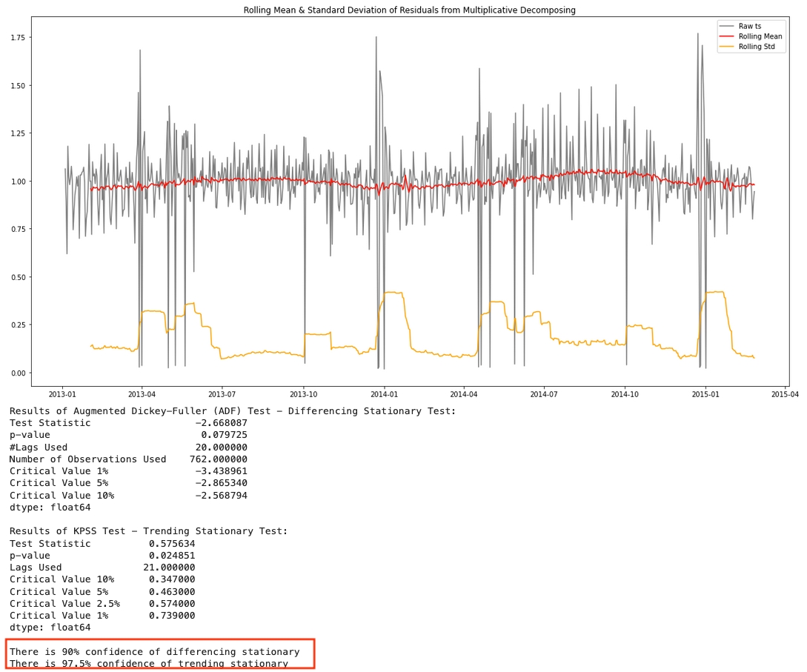This screenshot has height=672, width=807.
Task: Select the Number of Observations Used row
Action: click(128, 459)
